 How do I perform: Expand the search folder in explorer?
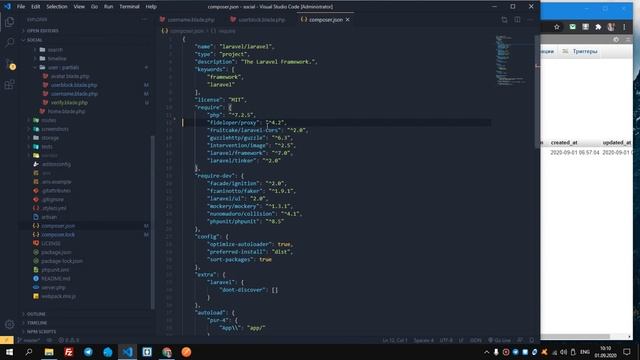(x=55, y=50)
